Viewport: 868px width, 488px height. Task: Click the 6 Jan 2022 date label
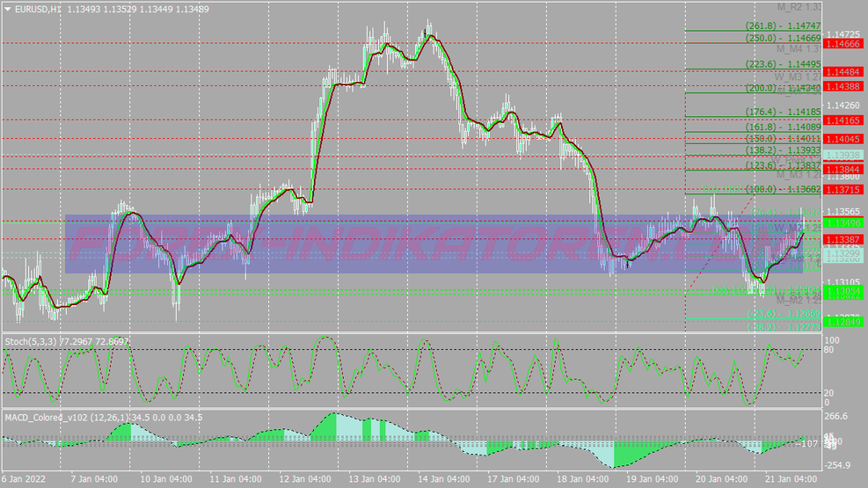(x=24, y=478)
